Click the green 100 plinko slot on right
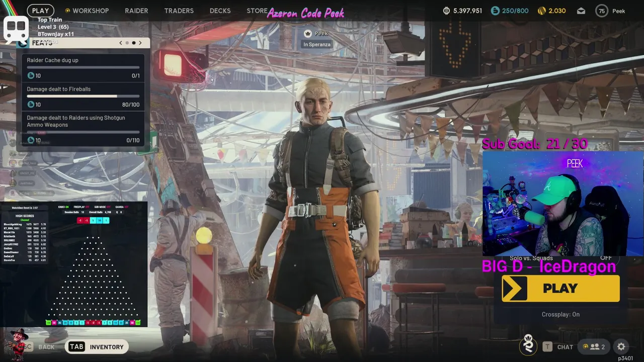This screenshot has width=644, height=362. tap(138, 323)
